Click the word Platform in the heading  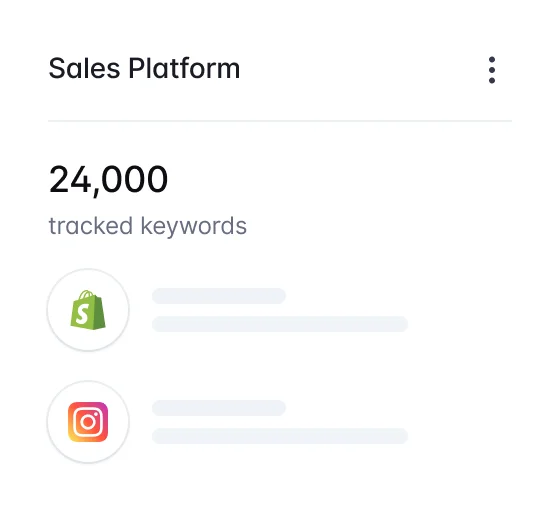coord(184,68)
